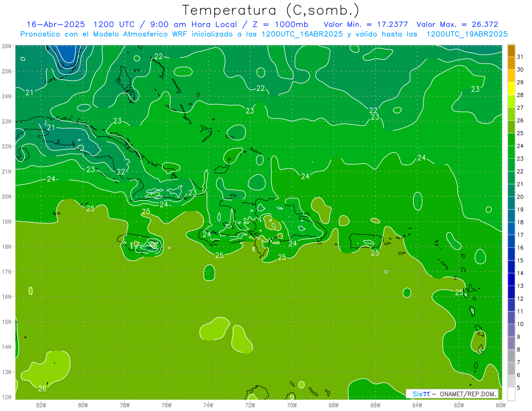Viewport: 532px width, 411px height.
Task: Pick the yellow swatch between 28 and 29
Action: click(x=511, y=89)
